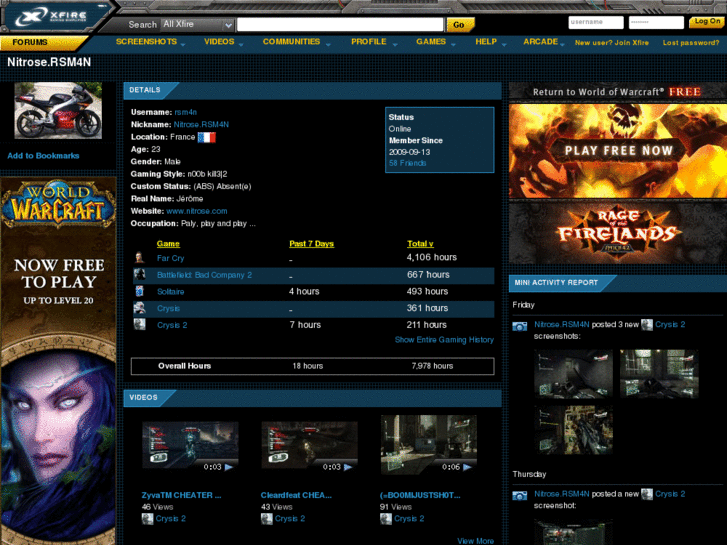Click the Go search button

point(459,25)
